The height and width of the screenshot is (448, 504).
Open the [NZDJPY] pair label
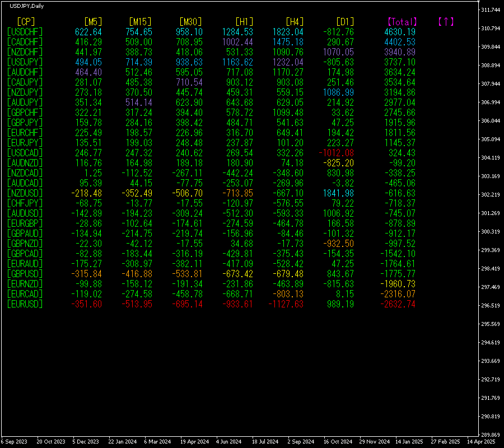click(x=25, y=92)
